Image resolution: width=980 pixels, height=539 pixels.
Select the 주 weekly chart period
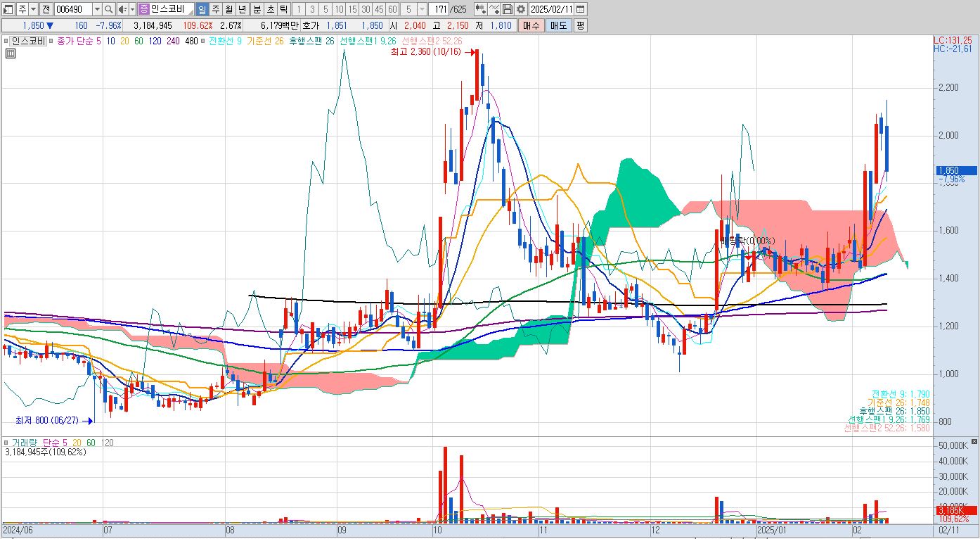tap(215, 9)
